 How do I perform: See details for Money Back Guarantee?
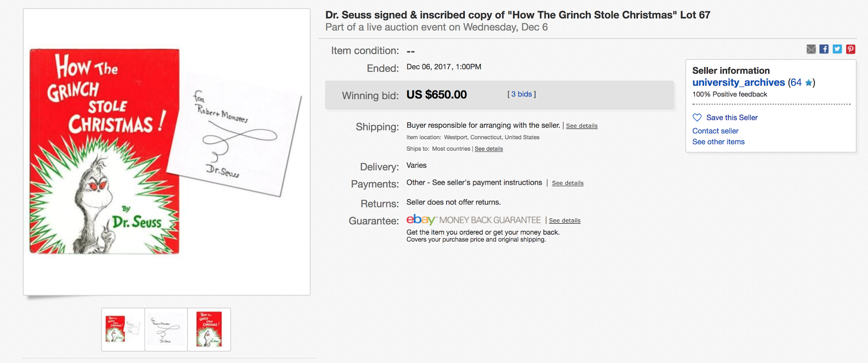564,221
